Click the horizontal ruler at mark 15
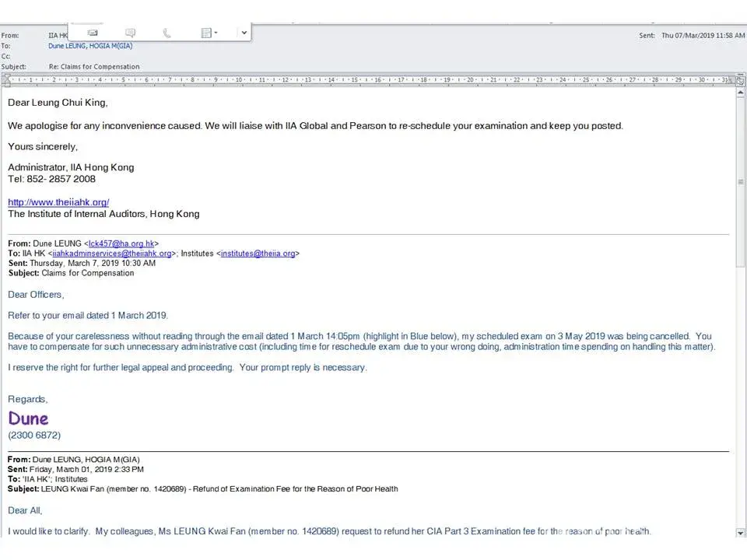Image resolution: width=747 pixels, height=560 pixels. [355, 79]
